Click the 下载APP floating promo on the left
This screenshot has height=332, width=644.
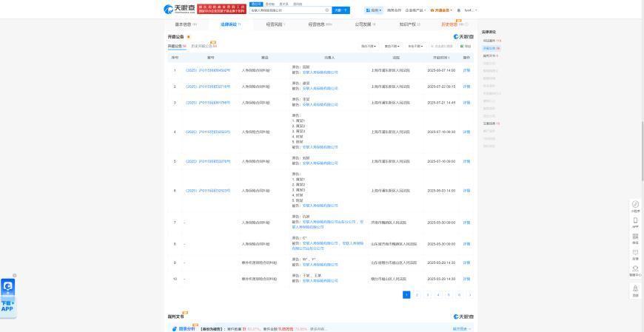(8, 297)
